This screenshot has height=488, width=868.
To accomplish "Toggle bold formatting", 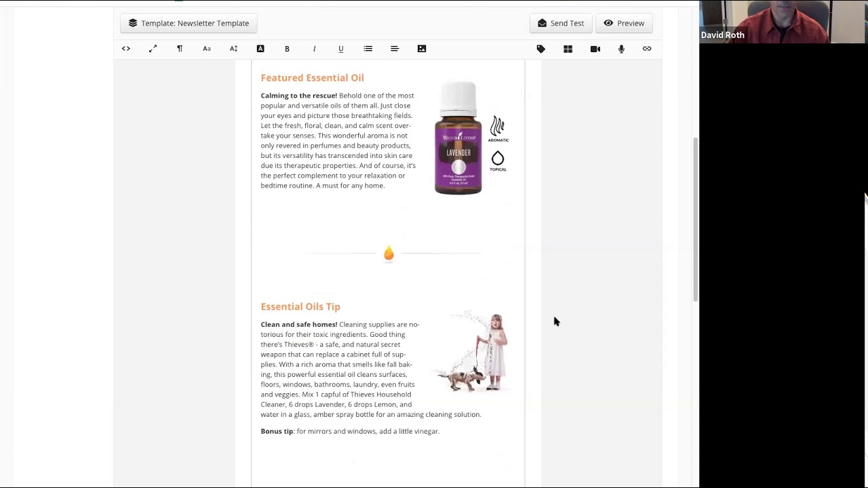I will (x=287, y=49).
